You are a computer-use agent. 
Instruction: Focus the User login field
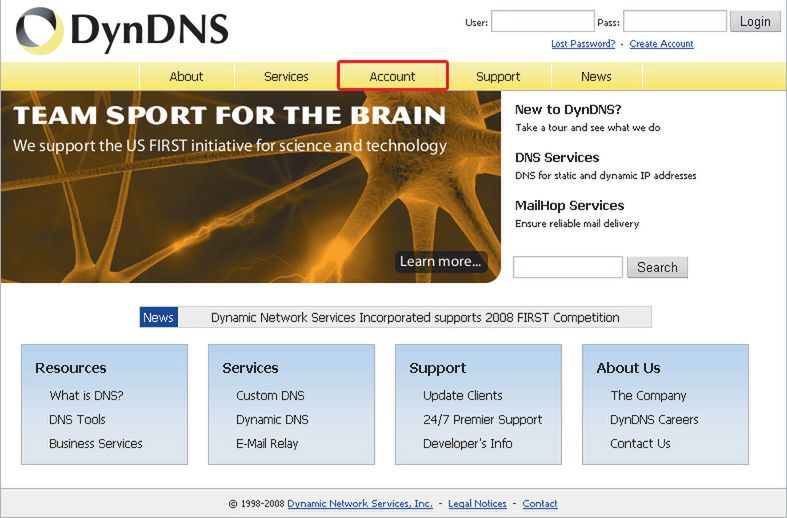pos(543,22)
